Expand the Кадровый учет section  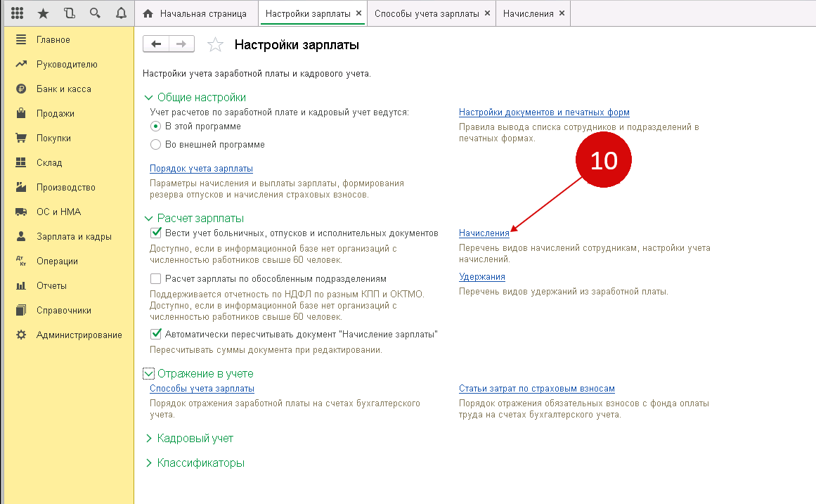pyautogui.click(x=195, y=439)
